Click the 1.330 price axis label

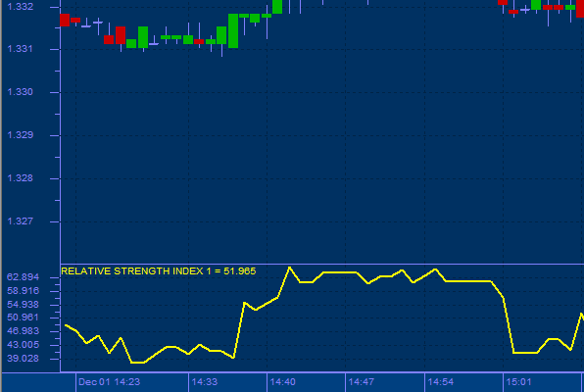(x=21, y=92)
